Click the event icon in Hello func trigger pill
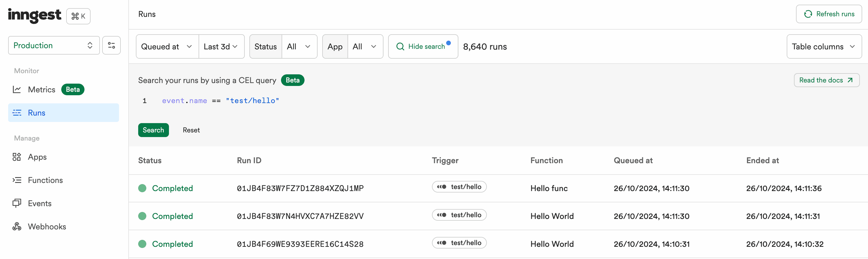Viewport: 868px width, 259px height. click(442, 187)
